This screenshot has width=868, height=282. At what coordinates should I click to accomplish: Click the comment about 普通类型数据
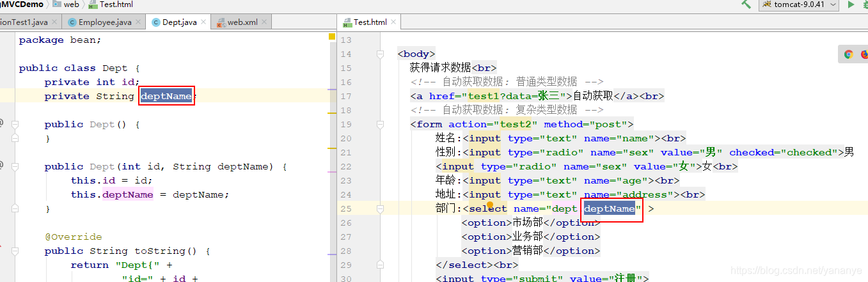(x=507, y=82)
